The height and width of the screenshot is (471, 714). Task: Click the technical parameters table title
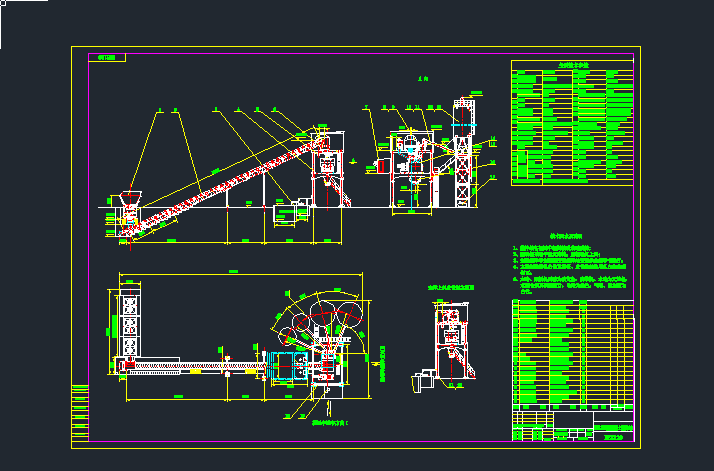point(573,66)
